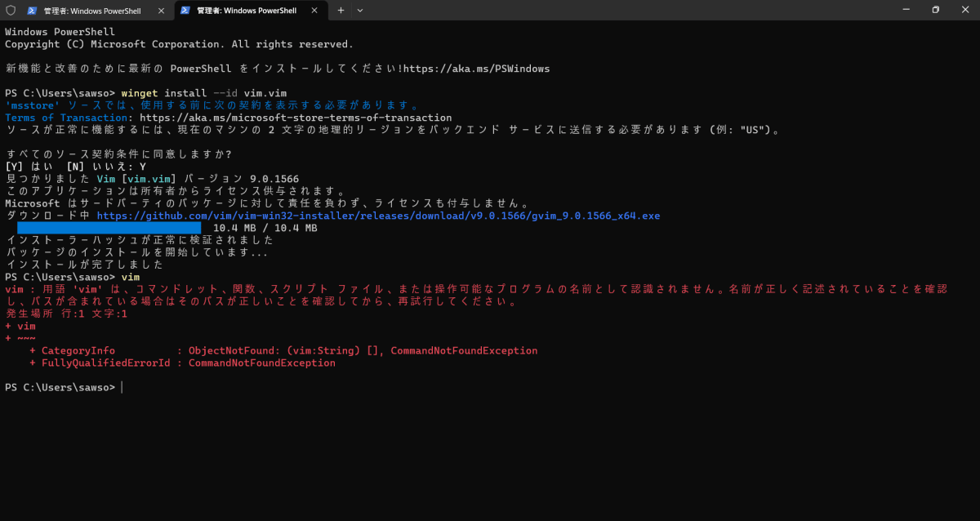
Task: Click the 'CategoryInfo' error line
Action: [283, 350]
